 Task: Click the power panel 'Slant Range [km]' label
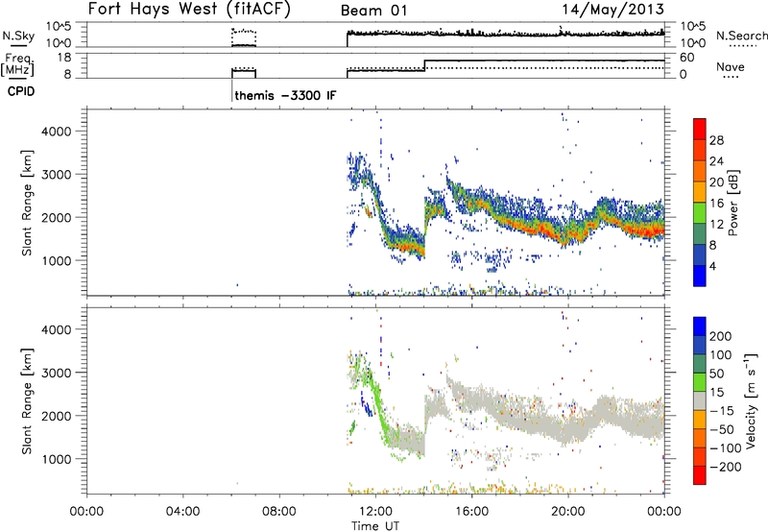click(27, 203)
